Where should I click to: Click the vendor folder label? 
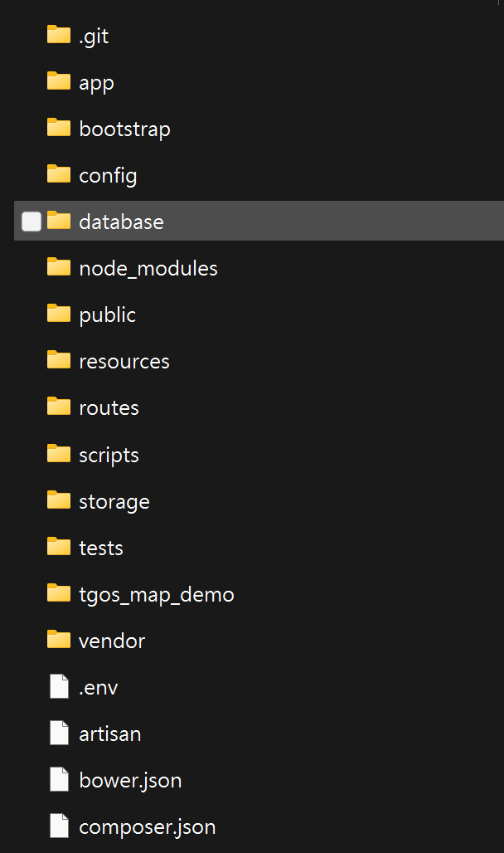(112, 641)
